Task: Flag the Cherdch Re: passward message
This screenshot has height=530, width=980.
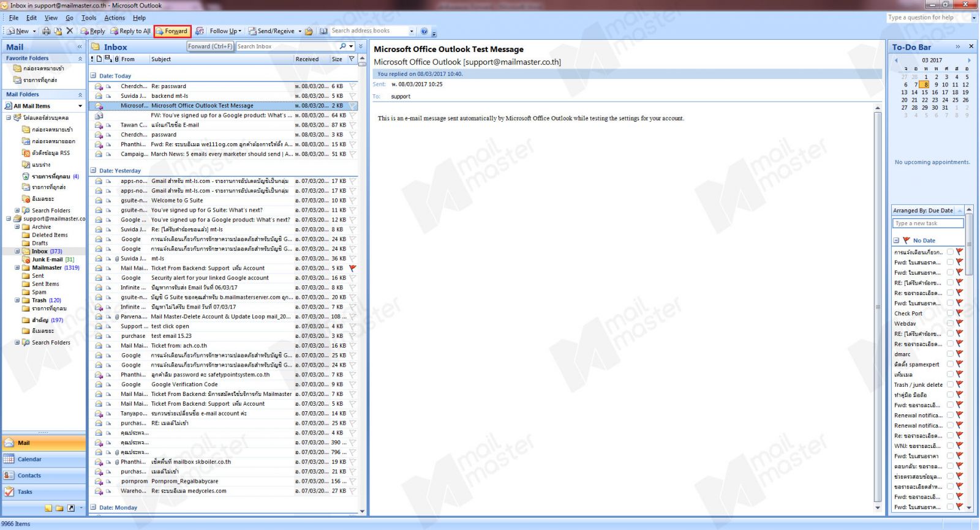Action: click(x=353, y=86)
